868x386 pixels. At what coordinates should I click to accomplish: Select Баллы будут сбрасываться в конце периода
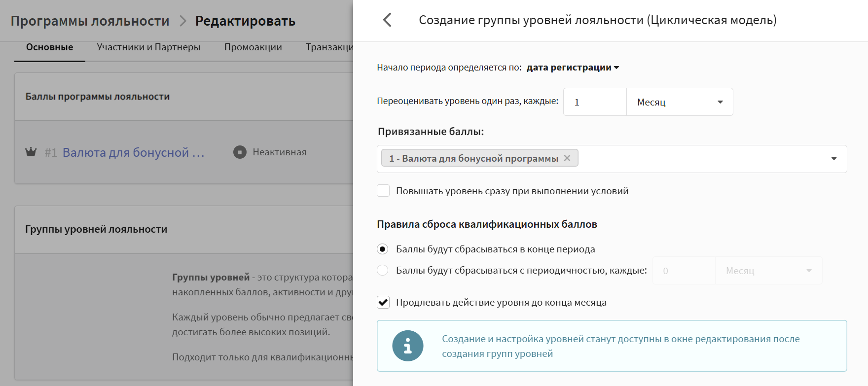point(383,249)
